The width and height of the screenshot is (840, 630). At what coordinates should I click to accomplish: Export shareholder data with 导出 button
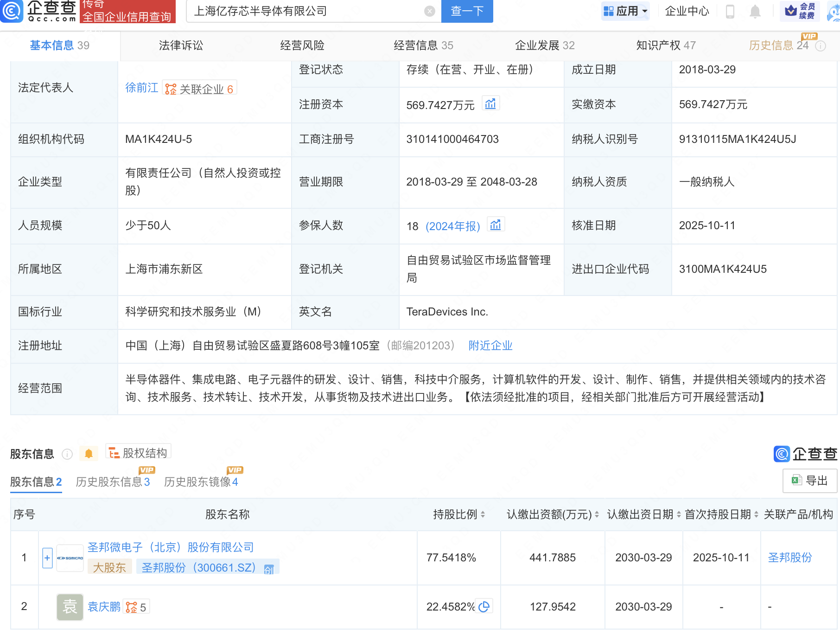coord(810,481)
